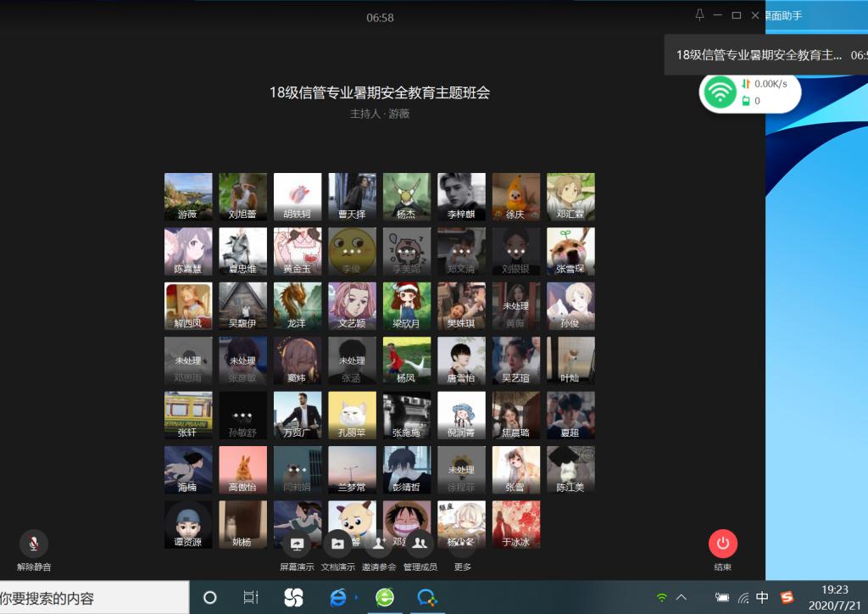
Task: Switch input language via 中 indicator
Action: (762, 598)
